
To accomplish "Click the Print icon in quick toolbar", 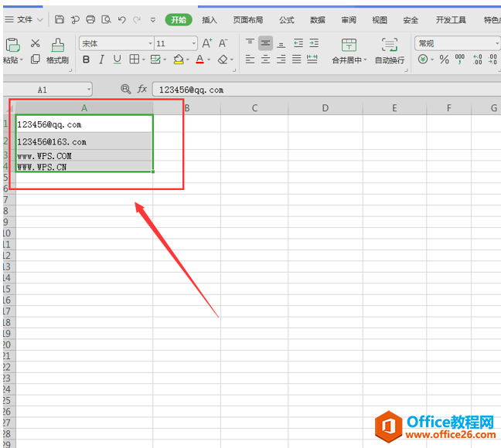I will [90, 19].
